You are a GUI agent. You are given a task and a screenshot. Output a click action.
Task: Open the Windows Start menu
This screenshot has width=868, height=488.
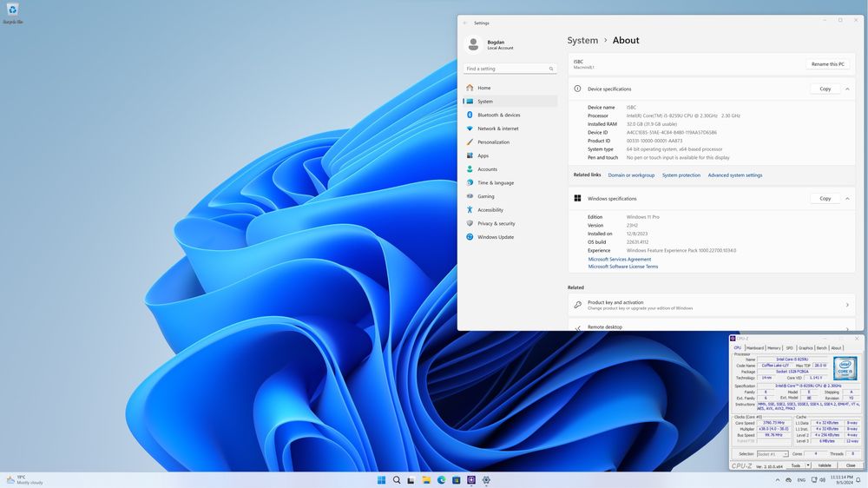(x=381, y=479)
